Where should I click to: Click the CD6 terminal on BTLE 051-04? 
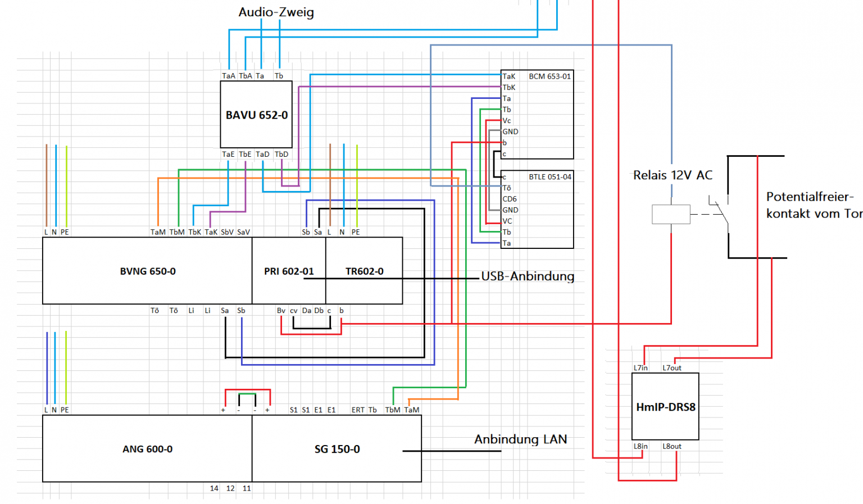click(x=510, y=199)
